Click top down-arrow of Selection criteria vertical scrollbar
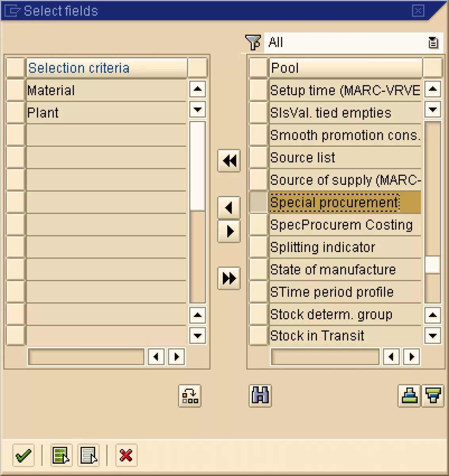This screenshot has height=476, width=449. click(198, 109)
